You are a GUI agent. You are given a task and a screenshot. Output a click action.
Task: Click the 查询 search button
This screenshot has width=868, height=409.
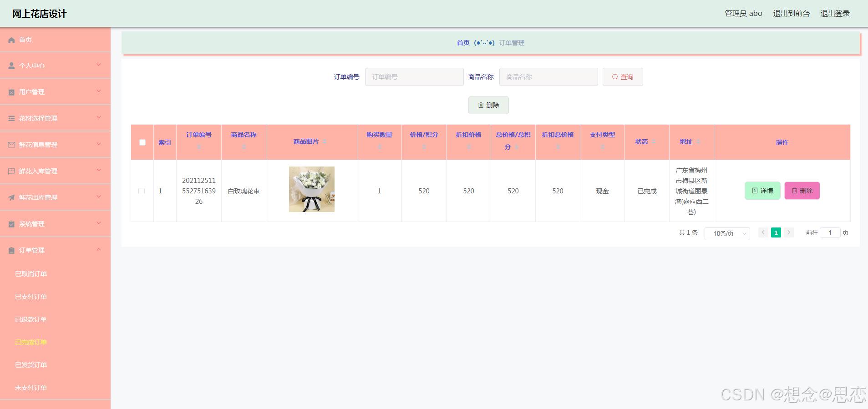pos(623,77)
